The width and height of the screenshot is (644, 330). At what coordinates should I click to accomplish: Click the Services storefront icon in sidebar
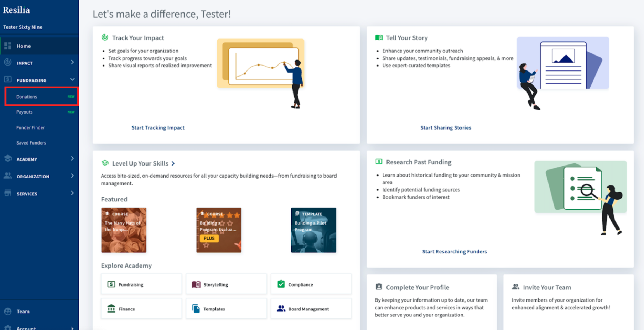click(x=8, y=193)
